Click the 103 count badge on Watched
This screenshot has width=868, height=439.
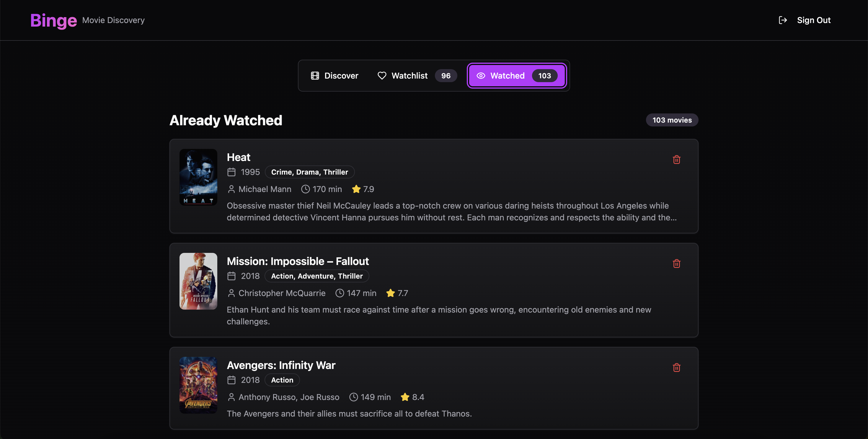pyautogui.click(x=544, y=76)
